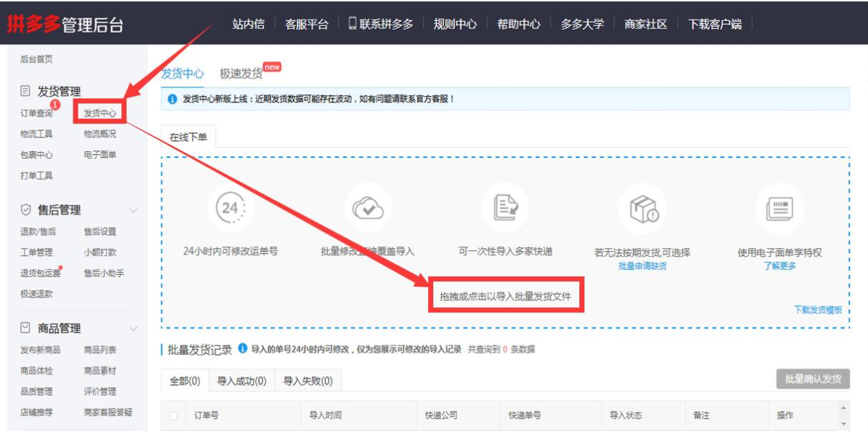868x432 pixels.
Task: Click the table scrollbar up arrow
Action: (843, 407)
